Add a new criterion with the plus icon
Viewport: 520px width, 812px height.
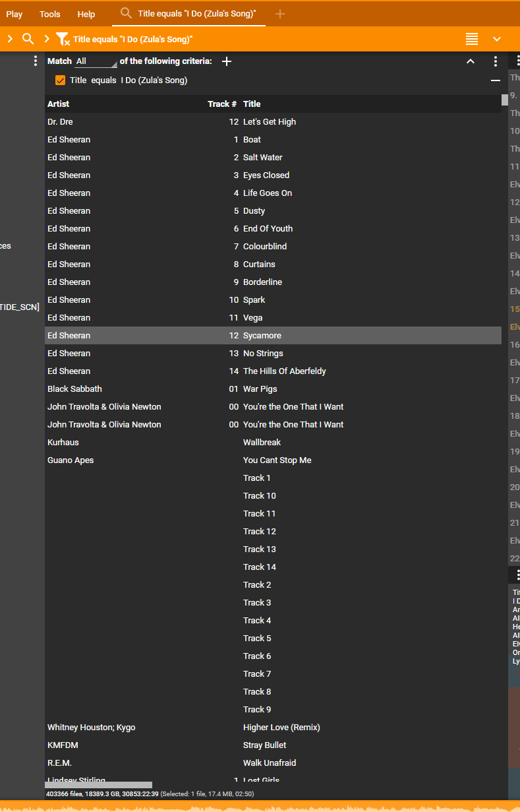(x=227, y=61)
